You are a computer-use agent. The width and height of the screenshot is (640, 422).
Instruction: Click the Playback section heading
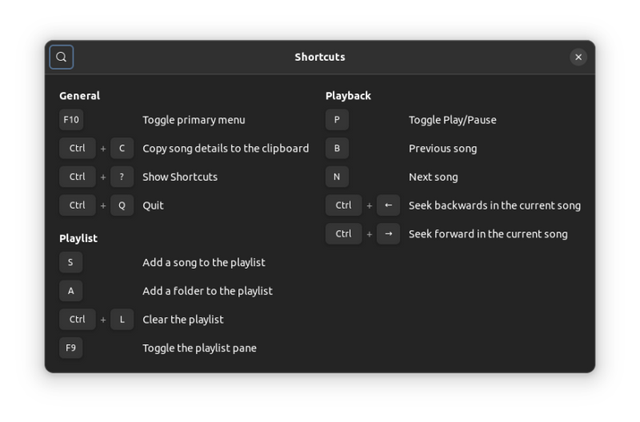point(348,96)
